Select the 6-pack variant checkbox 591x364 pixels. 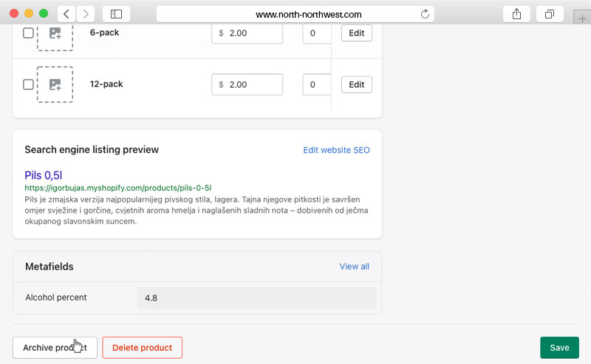pos(28,33)
